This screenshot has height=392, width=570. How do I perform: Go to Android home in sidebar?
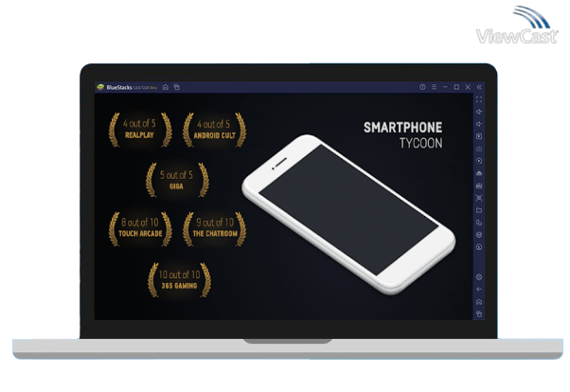[x=479, y=302]
